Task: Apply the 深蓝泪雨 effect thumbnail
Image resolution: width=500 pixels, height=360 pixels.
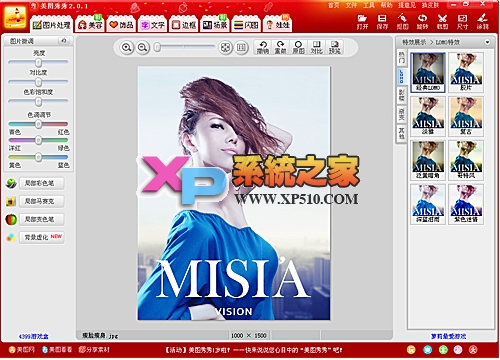Action: [x=428, y=204]
